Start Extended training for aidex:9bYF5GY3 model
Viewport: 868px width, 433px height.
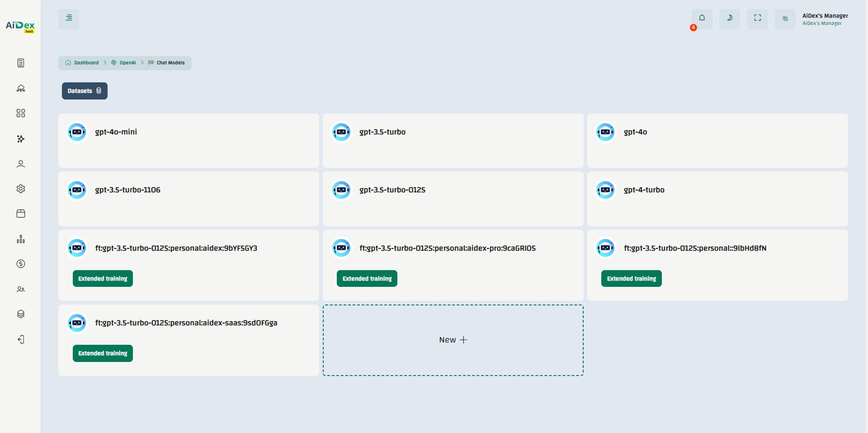tap(103, 279)
